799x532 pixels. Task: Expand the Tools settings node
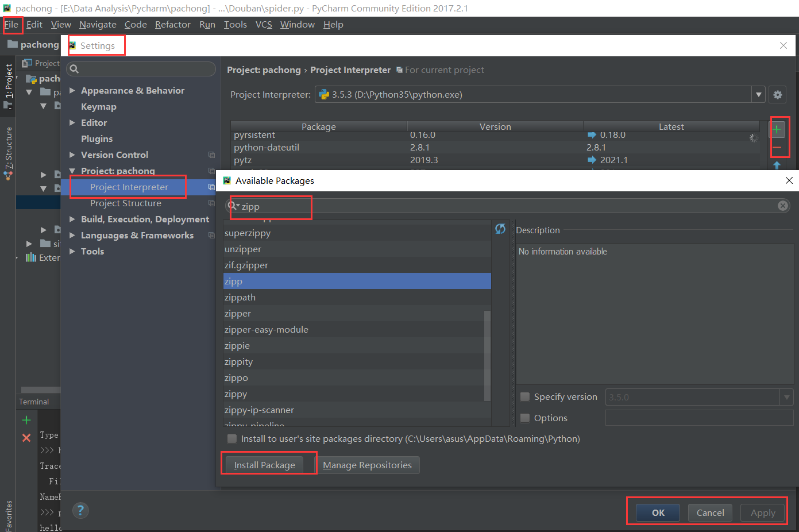[72, 252]
